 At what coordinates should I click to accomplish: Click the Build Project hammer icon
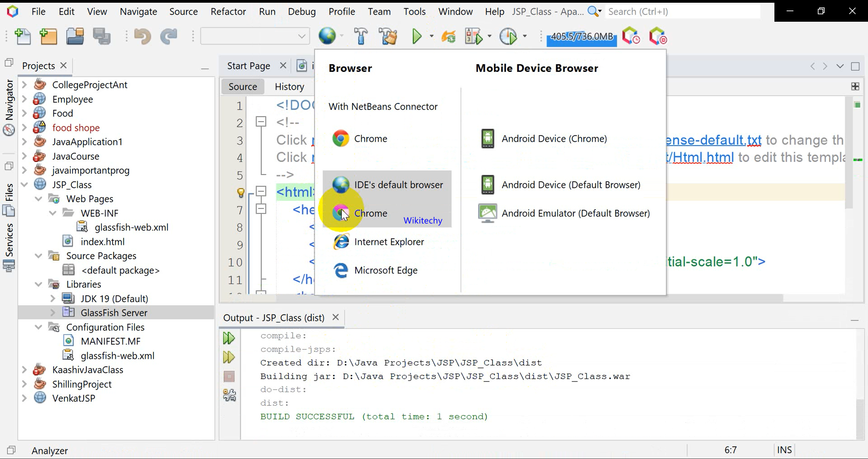tap(361, 36)
